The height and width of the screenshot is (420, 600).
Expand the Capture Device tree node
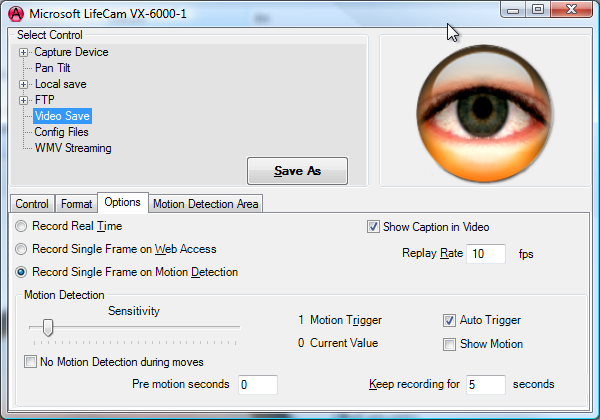click(24, 52)
